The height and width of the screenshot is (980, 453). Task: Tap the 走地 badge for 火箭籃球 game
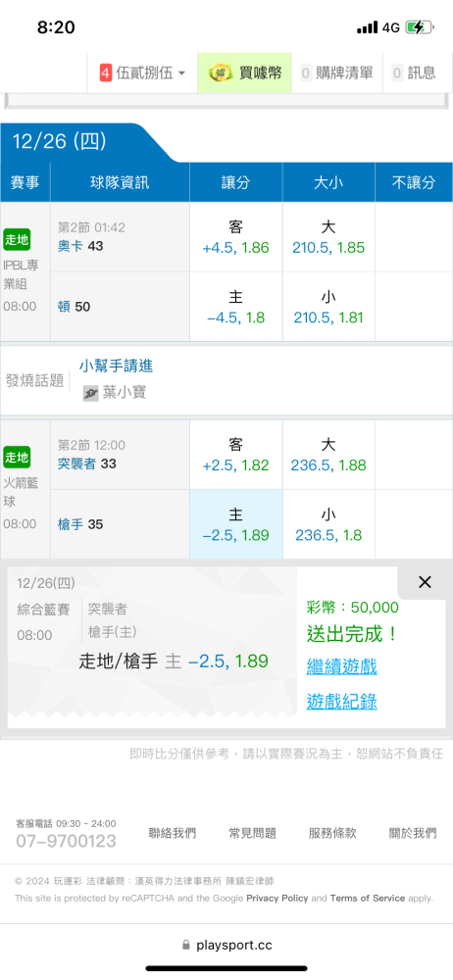[x=17, y=457]
